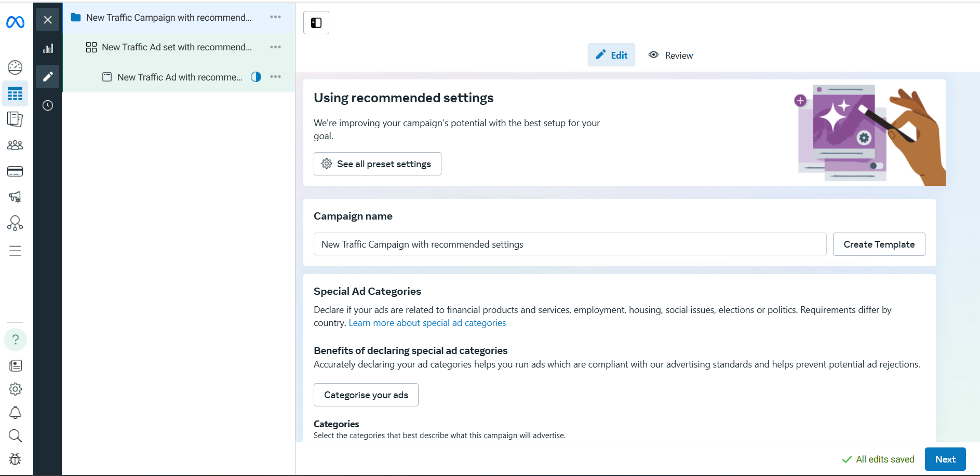Close the editor panel X
980x476 pixels.
pos(48,20)
